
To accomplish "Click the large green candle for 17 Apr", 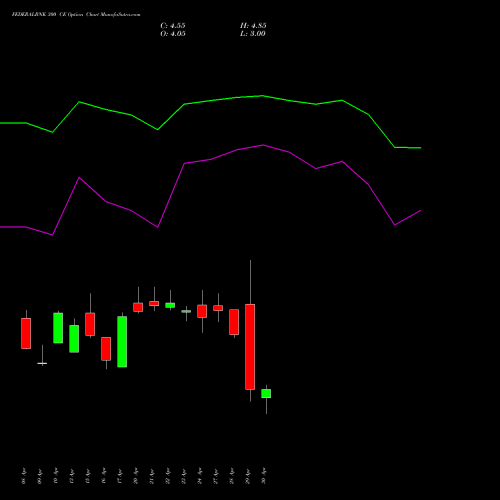I will 122,342.
